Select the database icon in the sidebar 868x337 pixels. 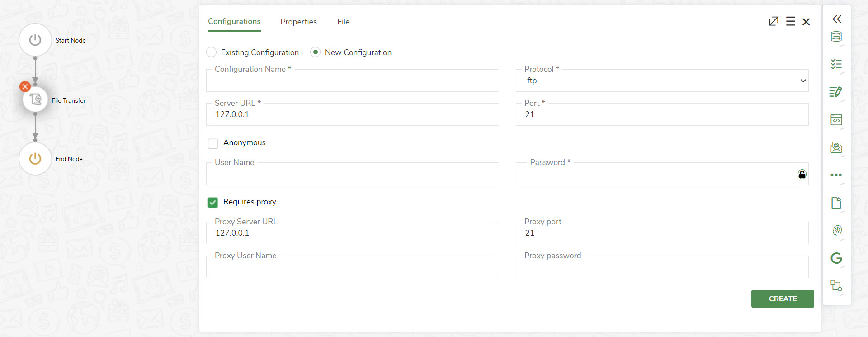pos(837,38)
